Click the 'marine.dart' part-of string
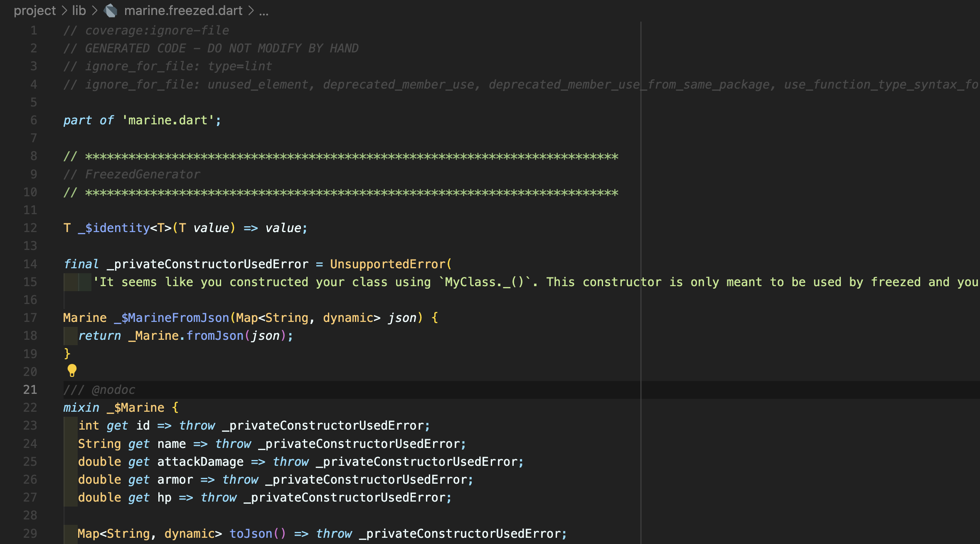Screen dimensions: 980x544 click(x=167, y=121)
